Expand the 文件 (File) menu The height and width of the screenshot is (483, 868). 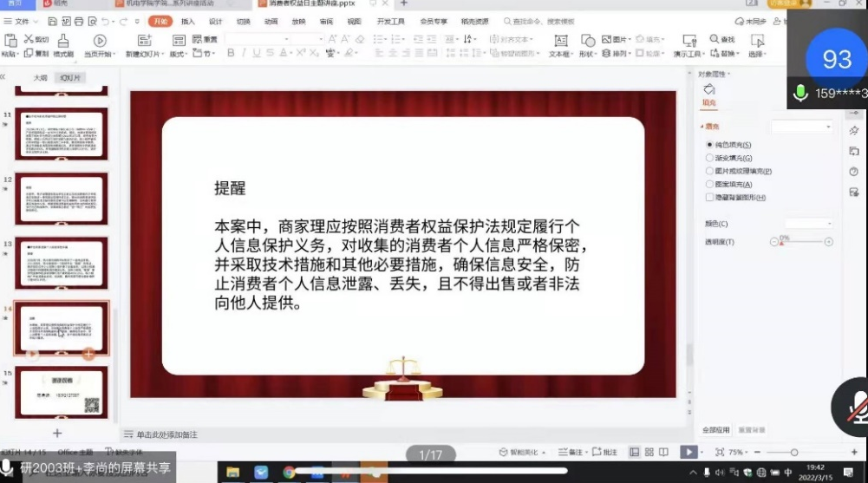(22, 21)
